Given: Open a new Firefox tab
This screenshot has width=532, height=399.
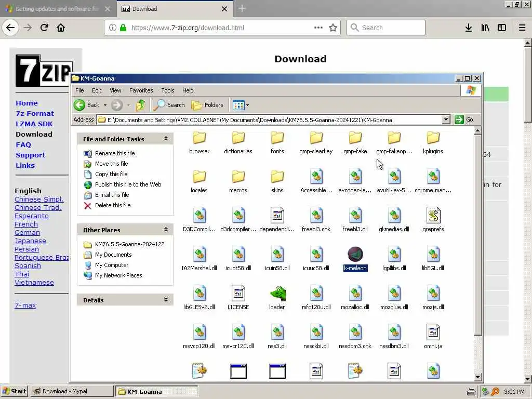Looking at the screenshot, I should tap(242, 9).
